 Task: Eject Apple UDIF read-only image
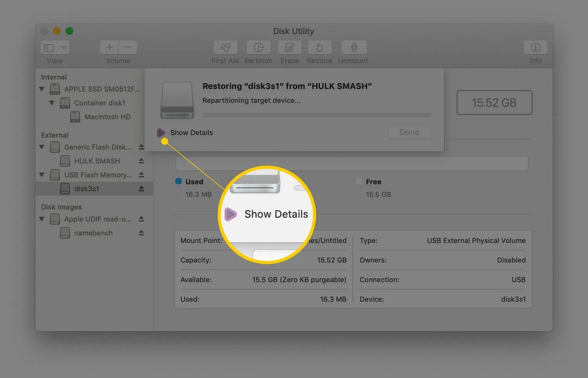[141, 219]
